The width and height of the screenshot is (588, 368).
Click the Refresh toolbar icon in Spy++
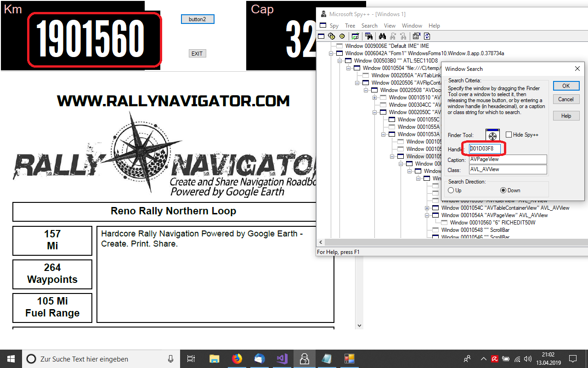point(427,36)
